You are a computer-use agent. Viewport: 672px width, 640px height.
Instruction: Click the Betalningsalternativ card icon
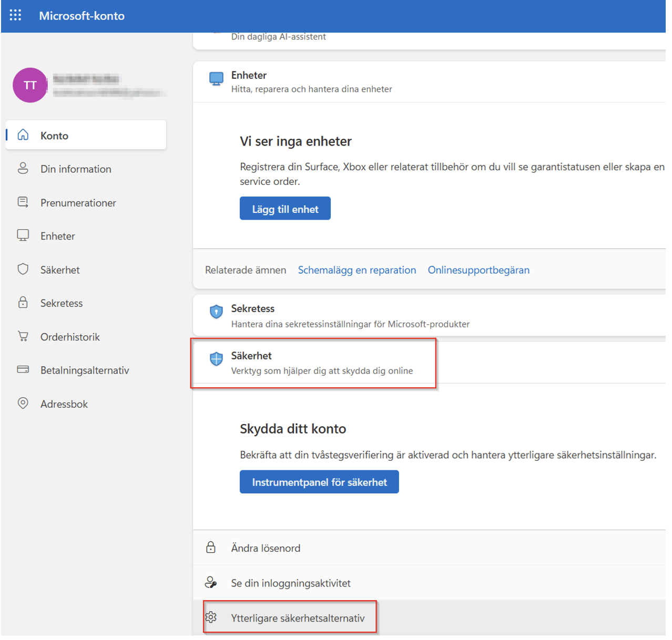pyautogui.click(x=23, y=370)
